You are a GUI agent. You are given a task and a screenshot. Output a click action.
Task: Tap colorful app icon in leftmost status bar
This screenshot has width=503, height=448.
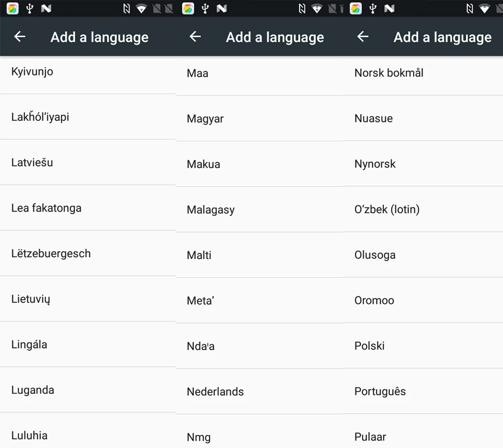tap(12, 8)
